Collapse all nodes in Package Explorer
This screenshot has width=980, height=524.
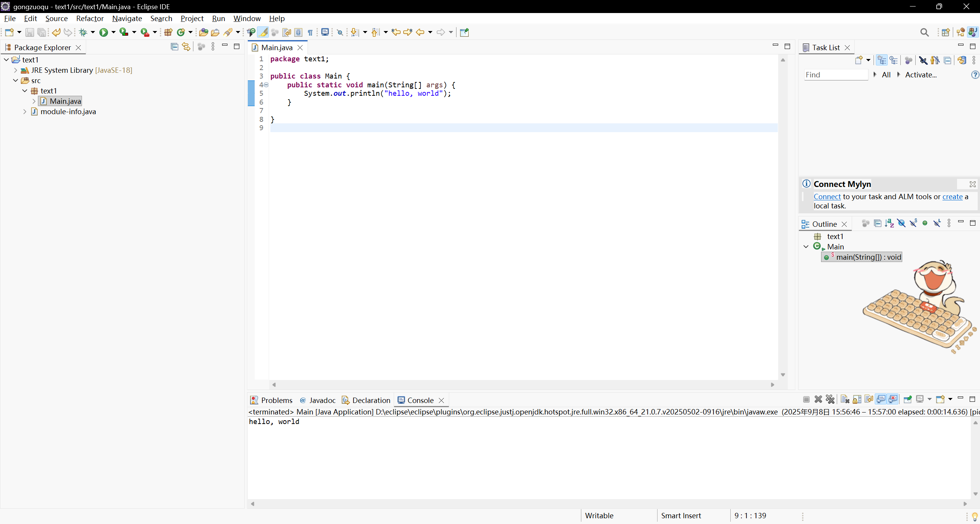[174, 46]
